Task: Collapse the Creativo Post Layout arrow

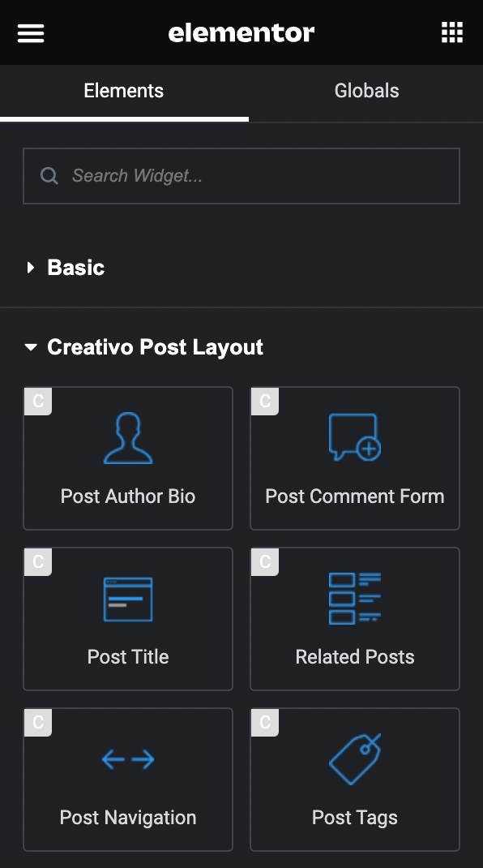Action: (x=31, y=348)
